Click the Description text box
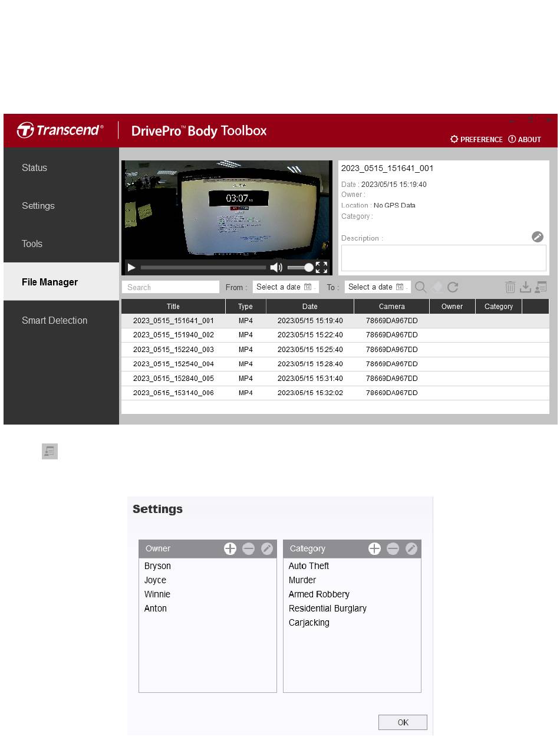This screenshot has height=743, width=560. coord(444,258)
